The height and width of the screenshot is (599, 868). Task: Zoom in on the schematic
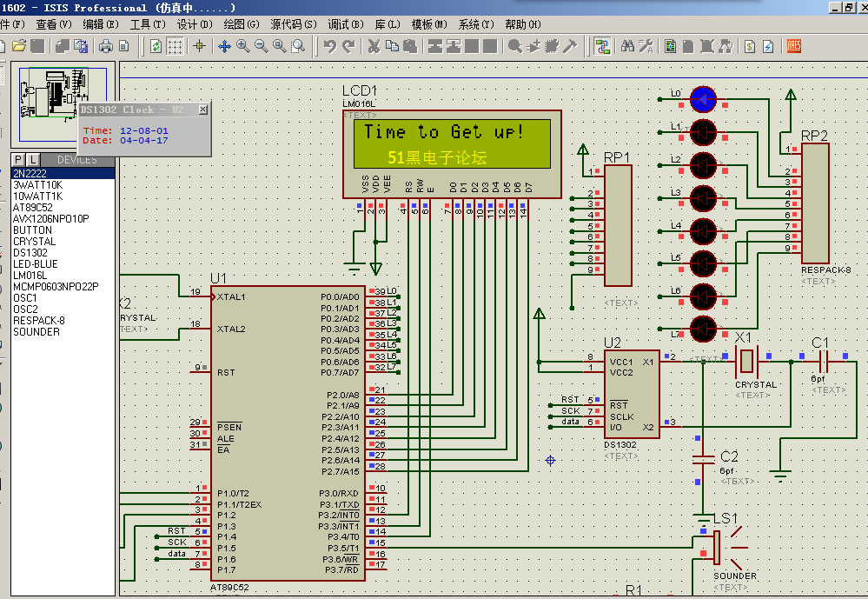click(242, 46)
